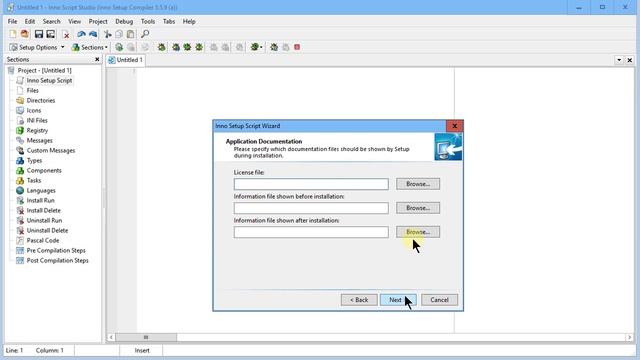Select Pre Compilation Steps section
This screenshot has height=360, width=640.
(x=56, y=250)
